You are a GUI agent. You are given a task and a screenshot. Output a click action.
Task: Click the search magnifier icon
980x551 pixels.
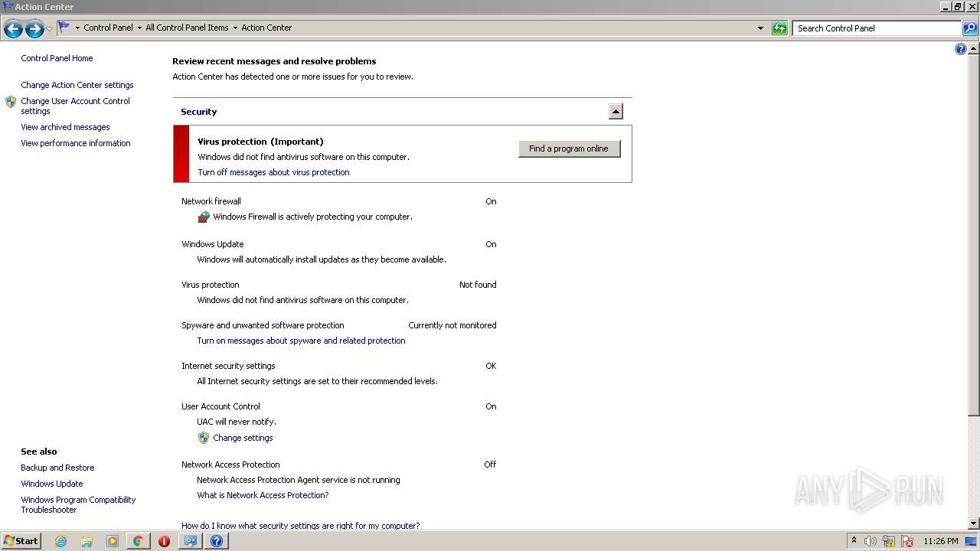(x=970, y=28)
